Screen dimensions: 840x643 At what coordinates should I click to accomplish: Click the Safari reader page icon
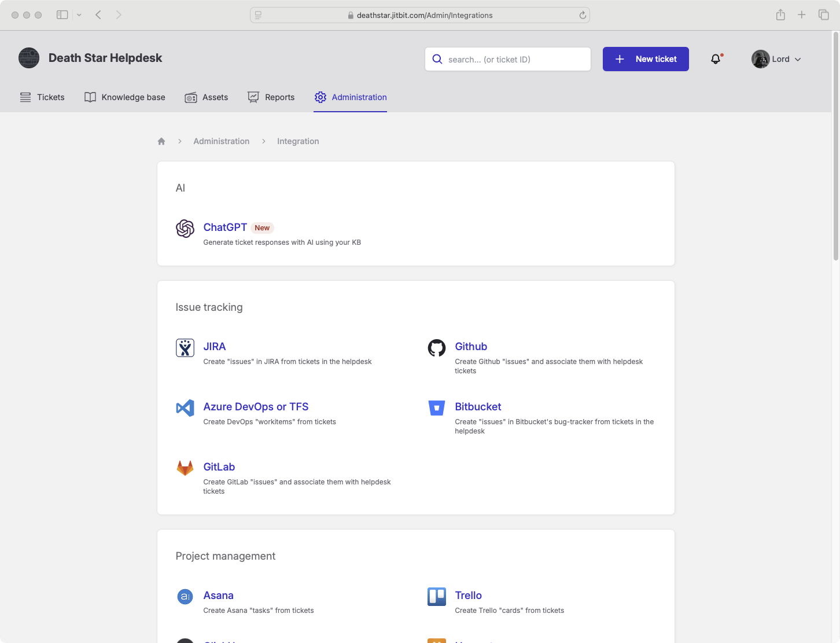258,15
